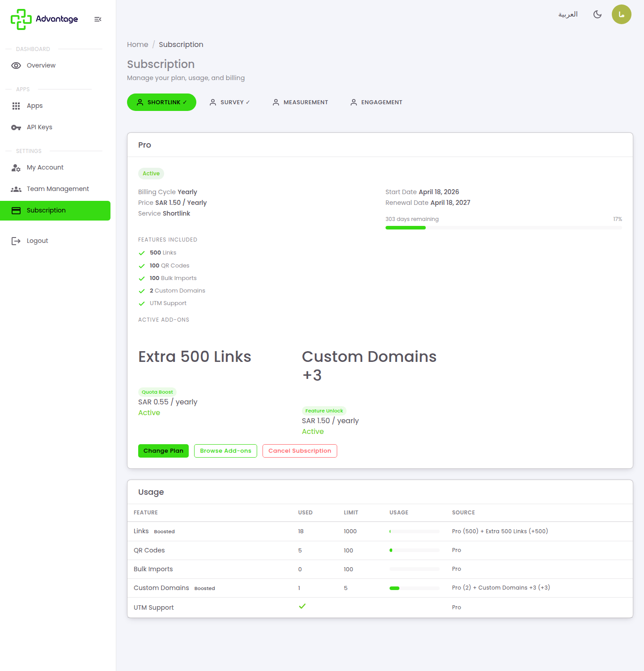Click the Bulk Imports usage row label

click(x=153, y=569)
